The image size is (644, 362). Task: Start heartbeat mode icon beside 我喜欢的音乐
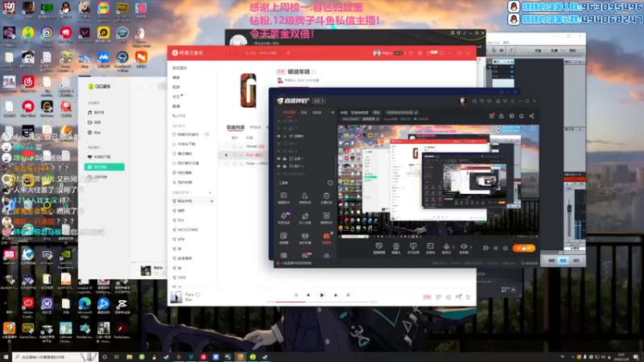pyautogui.click(x=207, y=134)
